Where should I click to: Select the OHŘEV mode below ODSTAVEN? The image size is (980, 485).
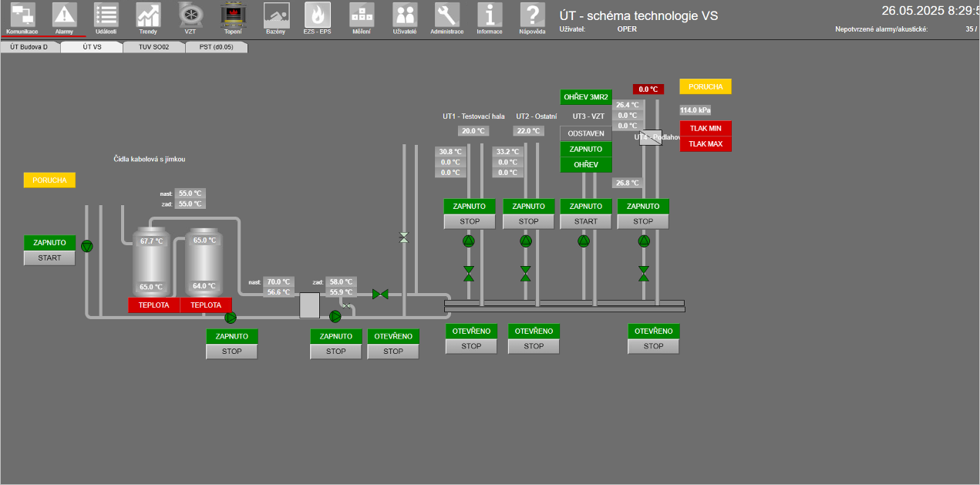[x=585, y=165]
